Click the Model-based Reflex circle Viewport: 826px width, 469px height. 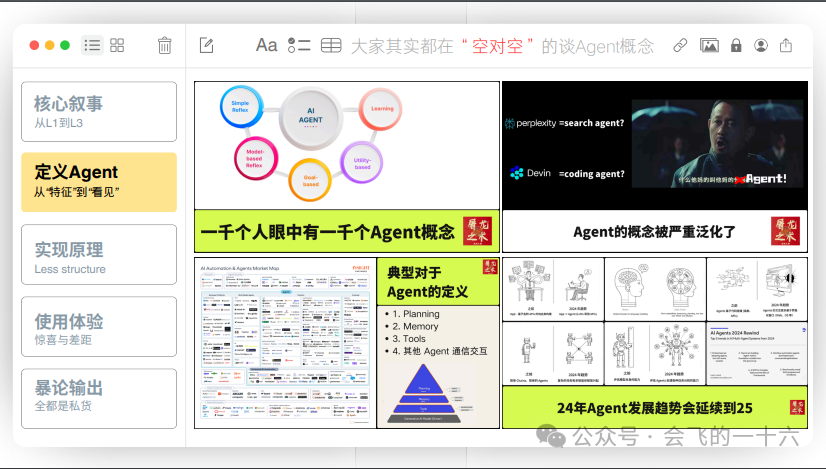click(255, 158)
